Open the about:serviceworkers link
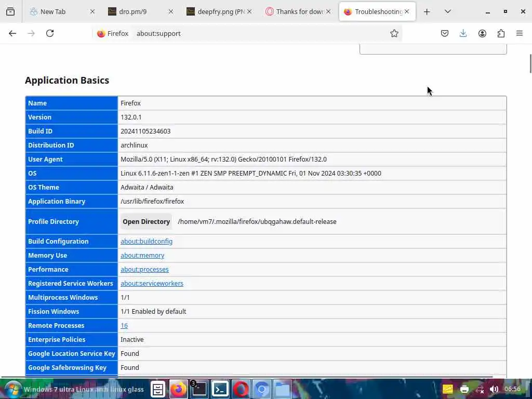 click(x=152, y=283)
